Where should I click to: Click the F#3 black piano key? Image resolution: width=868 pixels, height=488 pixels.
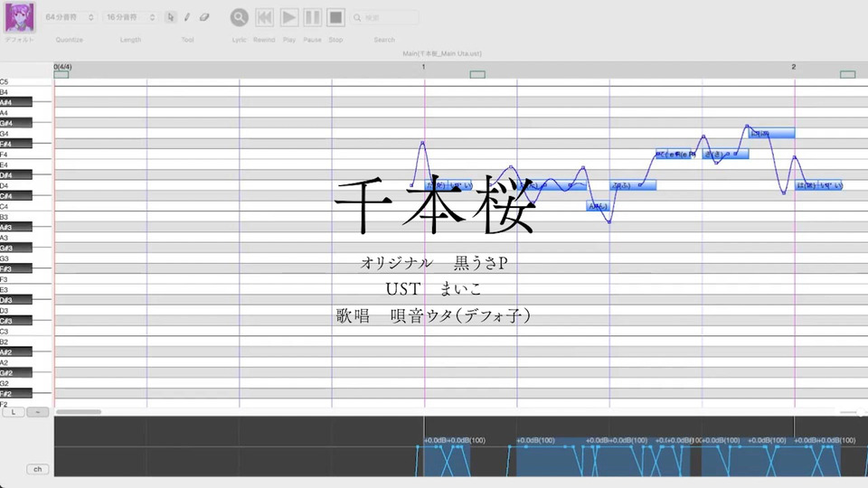(16, 269)
